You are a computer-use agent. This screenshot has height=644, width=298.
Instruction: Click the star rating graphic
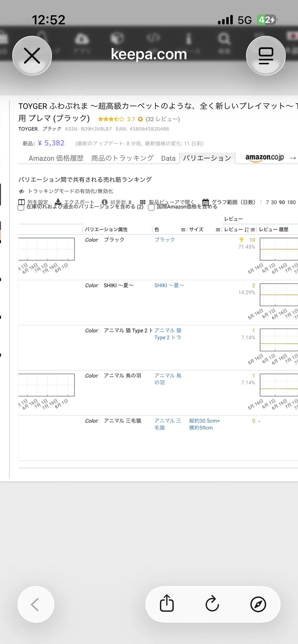click(x=111, y=119)
